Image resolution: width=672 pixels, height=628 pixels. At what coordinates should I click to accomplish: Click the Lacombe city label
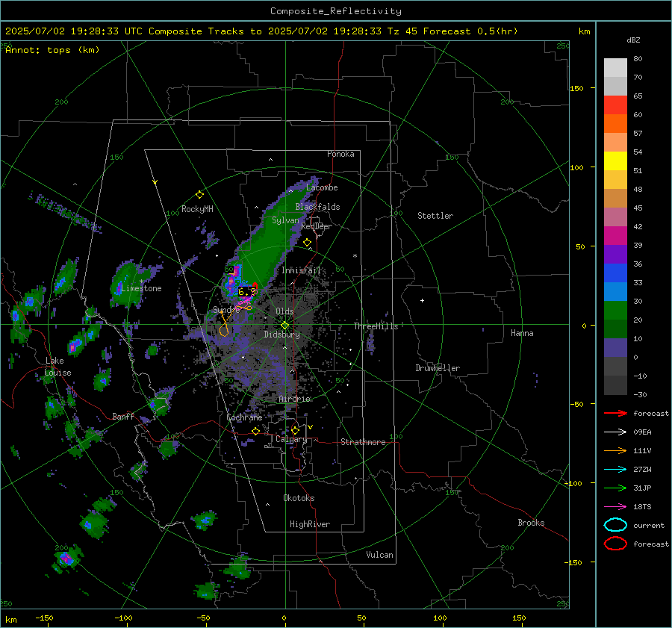tap(322, 187)
